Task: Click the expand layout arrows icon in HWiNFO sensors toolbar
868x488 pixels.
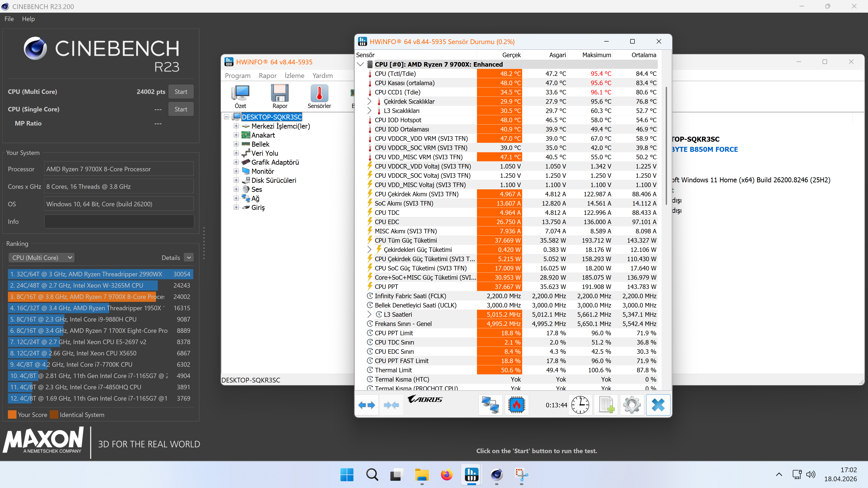Action: pos(367,405)
